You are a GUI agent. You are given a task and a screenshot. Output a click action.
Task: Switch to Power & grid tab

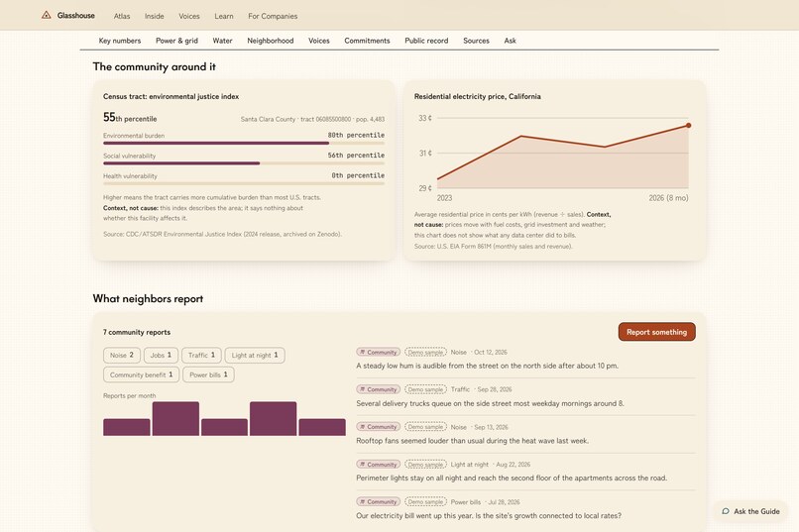click(176, 41)
